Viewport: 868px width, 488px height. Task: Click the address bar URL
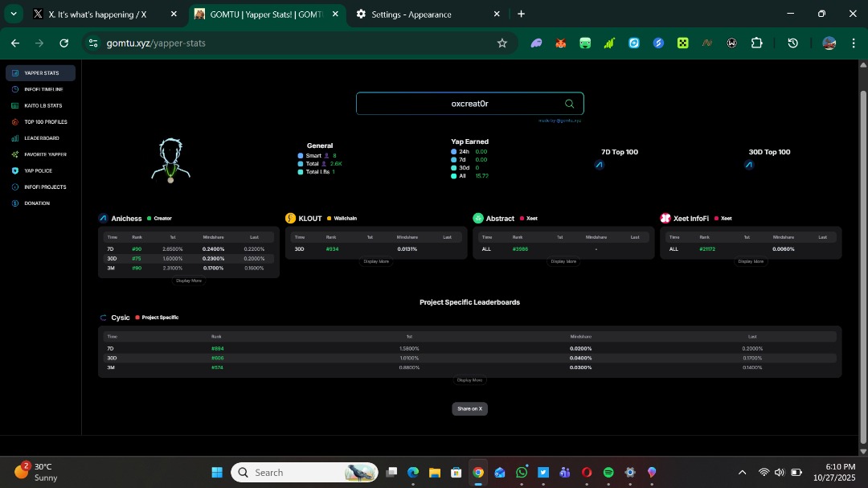156,43
